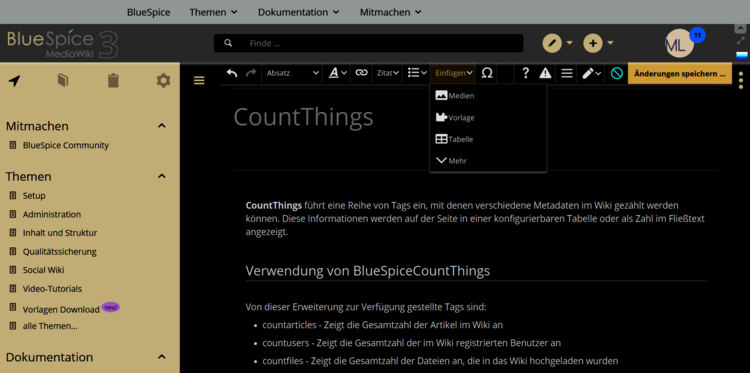The image size is (750, 373).
Task: Open page options hamburger in editor toolbar
Action: pyautogui.click(x=567, y=73)
